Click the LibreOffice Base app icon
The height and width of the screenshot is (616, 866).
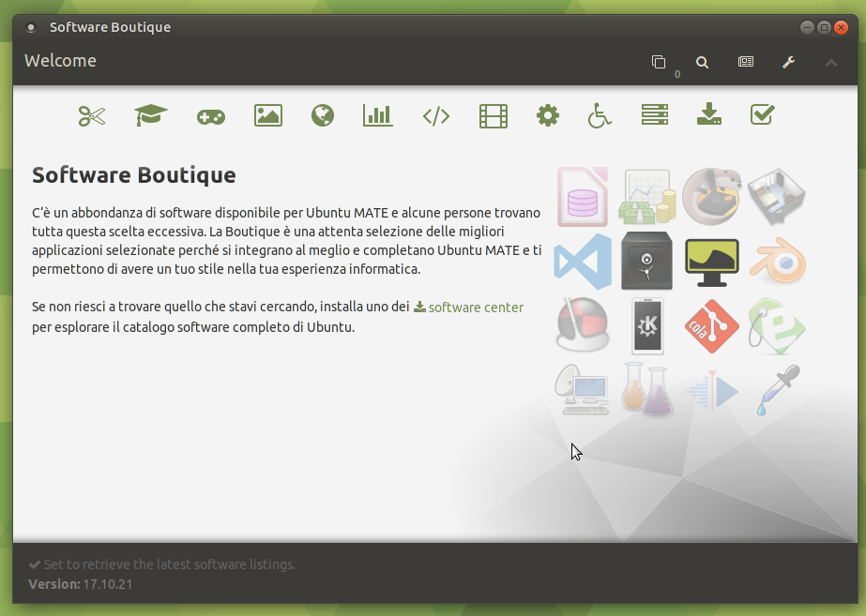[x=583, y=197]
